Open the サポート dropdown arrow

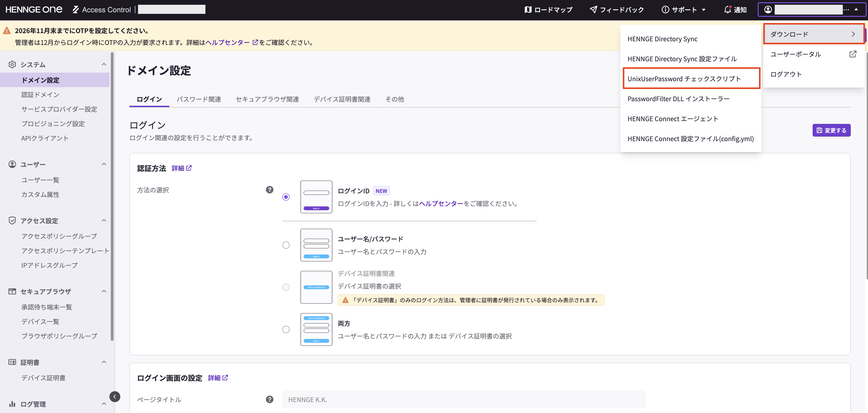click(704, 10)
